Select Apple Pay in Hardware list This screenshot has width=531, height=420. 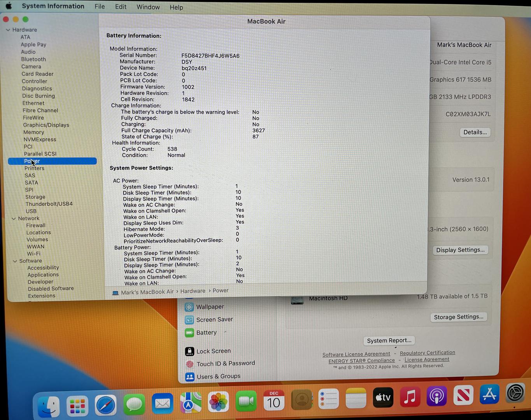[33, 44]
